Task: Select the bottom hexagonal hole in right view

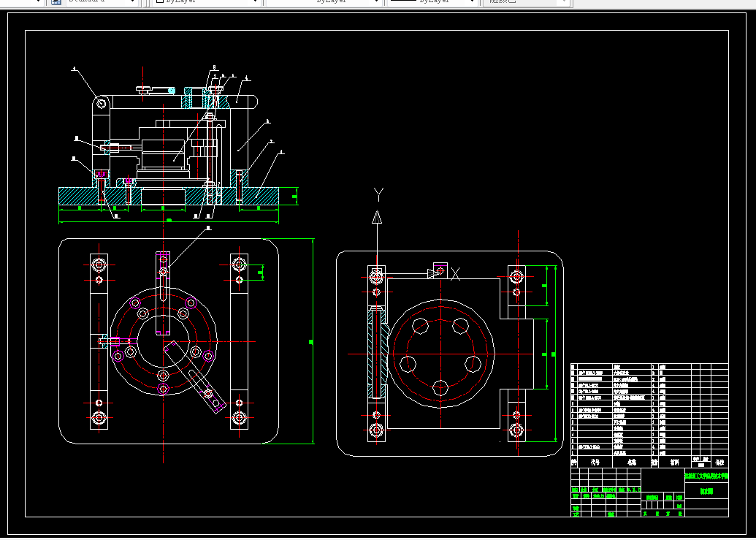Action: coord(440,387)
